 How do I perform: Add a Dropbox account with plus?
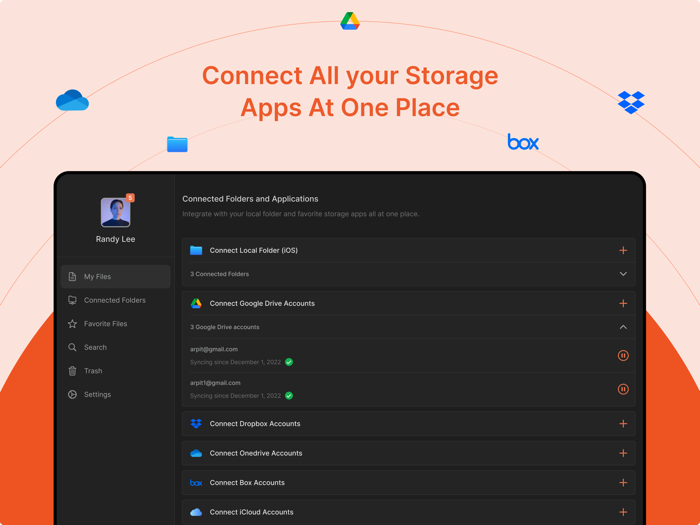(623, 424)
